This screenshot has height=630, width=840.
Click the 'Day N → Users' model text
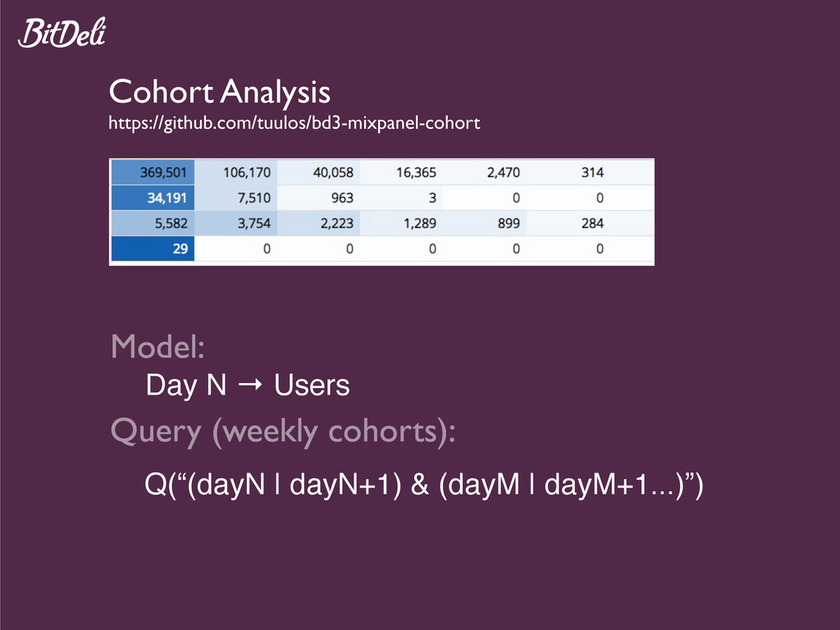click(248, 386)
